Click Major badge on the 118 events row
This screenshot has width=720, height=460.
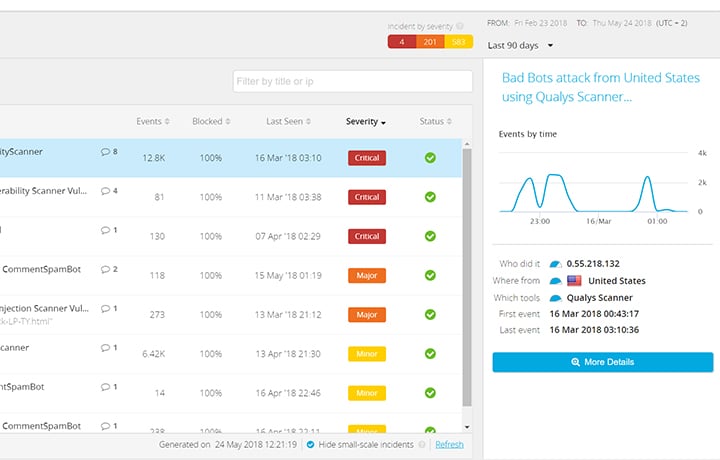[367, 275]
